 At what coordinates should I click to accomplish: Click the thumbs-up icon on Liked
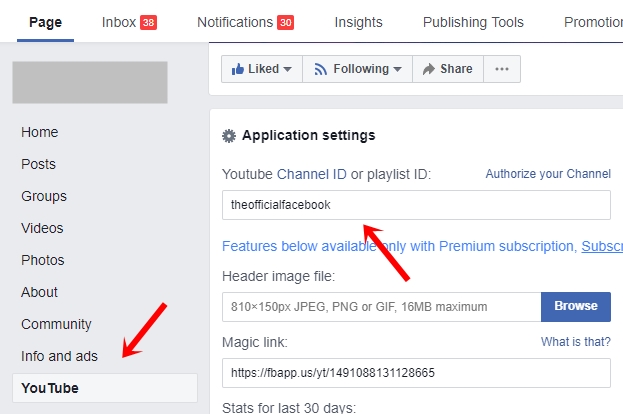238,69
